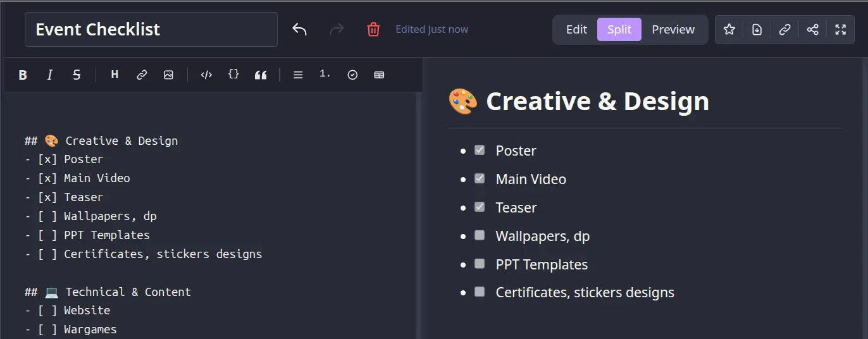Insert a table from toolbar
868x339 pixels.
tap(379, 75)
